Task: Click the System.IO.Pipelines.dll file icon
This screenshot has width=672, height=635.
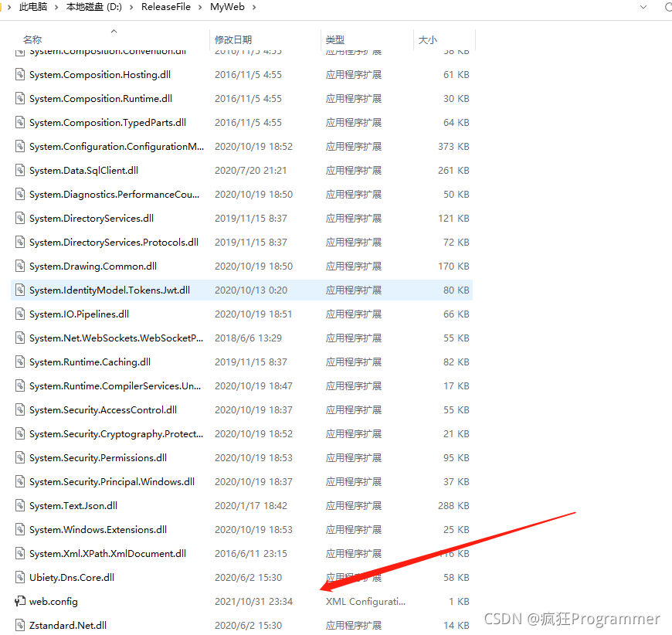Action: tap(21, 314)
